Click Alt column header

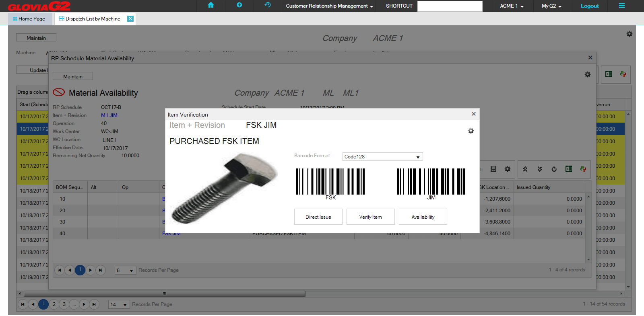pyautogui.click(x=103, y=187)
